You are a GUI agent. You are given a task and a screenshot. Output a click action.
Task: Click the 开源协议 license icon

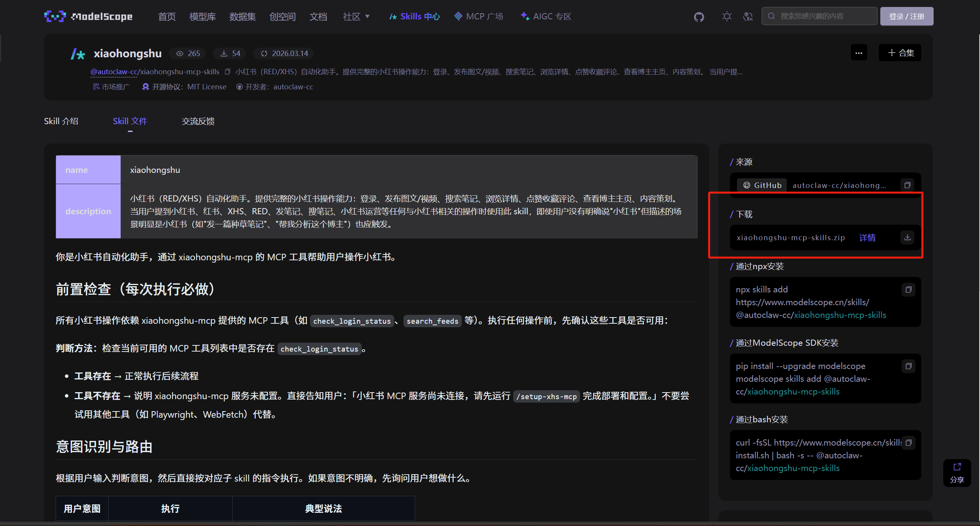point(146,87)
